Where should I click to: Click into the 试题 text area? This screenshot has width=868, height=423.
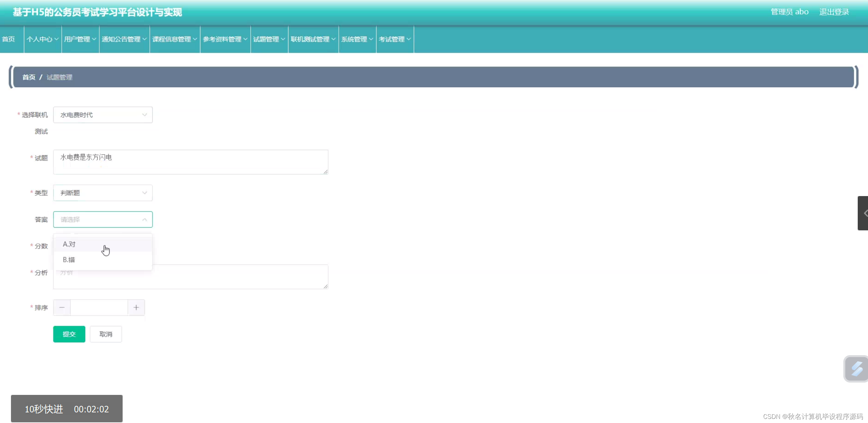(x=190, y=162)
